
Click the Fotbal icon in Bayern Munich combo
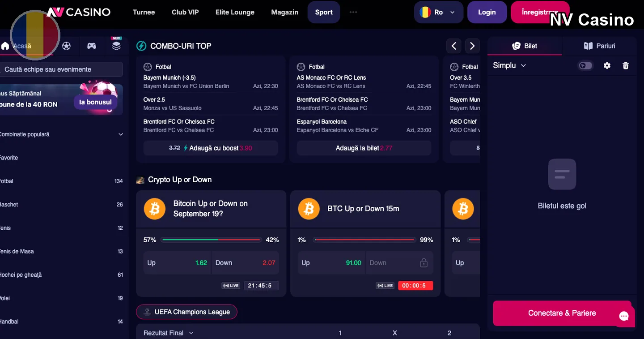[x=148, y=67]
